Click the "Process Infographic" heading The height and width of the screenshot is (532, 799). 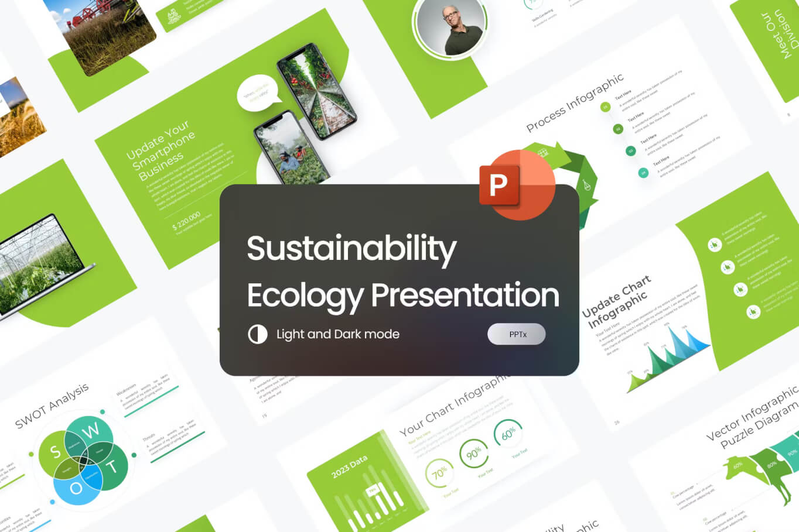click(575, 102)
